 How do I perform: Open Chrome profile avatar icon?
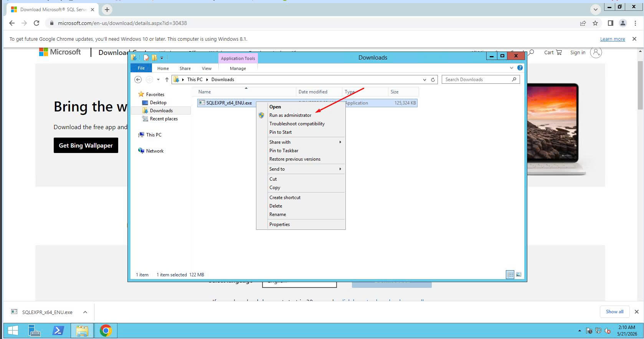(x=623, y=23)
